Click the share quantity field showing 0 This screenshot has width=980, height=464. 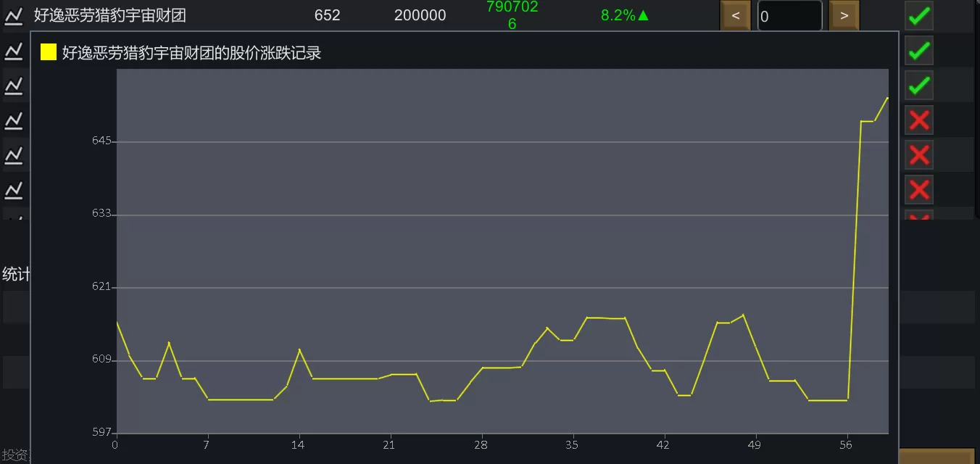tap(789, 16)
